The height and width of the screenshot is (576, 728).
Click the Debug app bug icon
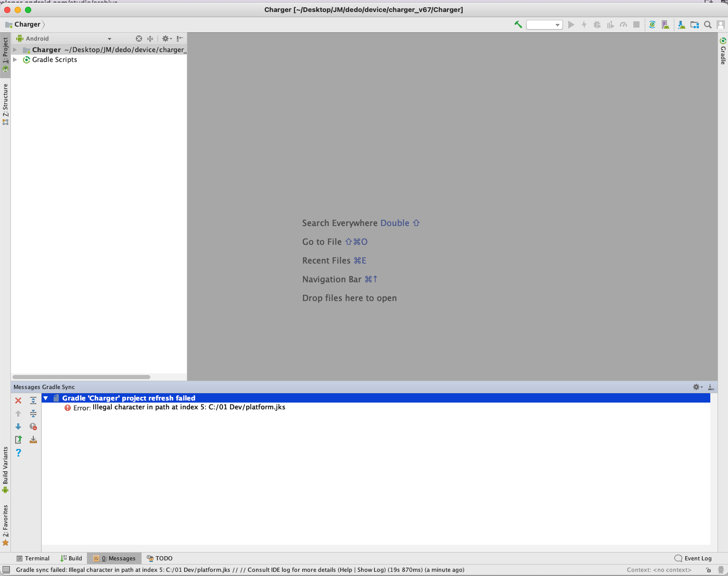coord(597,24)
